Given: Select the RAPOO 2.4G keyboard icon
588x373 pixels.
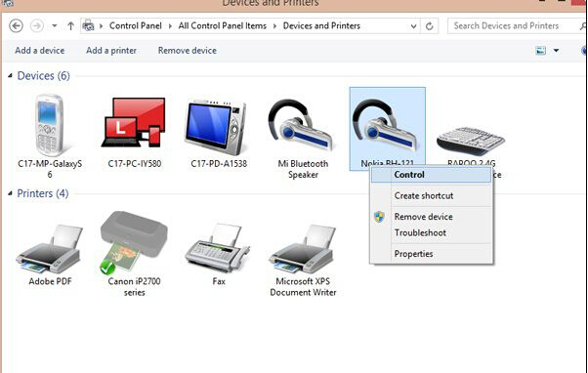Looking at the screenshot, I should 471,141.
